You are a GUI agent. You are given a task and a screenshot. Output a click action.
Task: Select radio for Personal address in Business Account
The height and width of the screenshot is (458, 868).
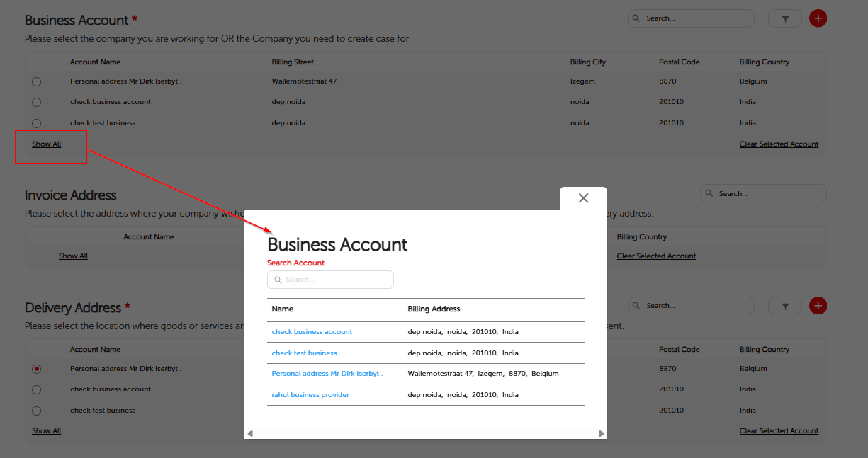(x=37, y=82)
